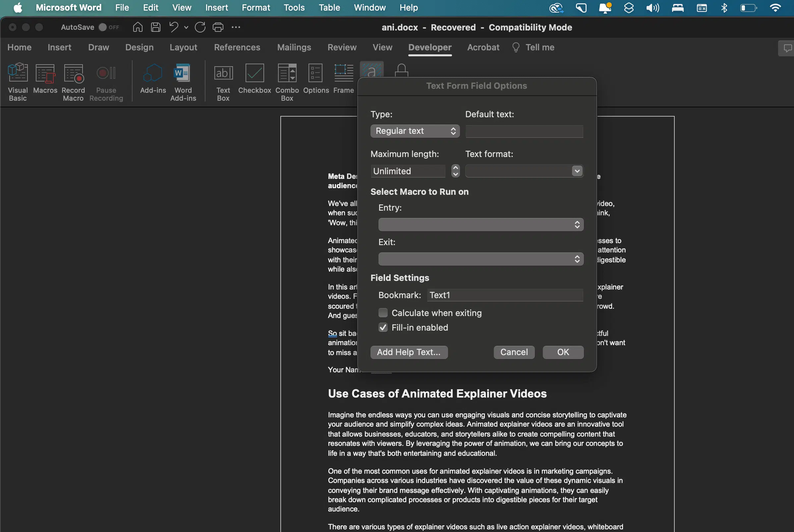The height and width of the screenshot is (532, 794).
Task: Toggle Fill-in enabled checkbox
Action: (x=382, y=327)
